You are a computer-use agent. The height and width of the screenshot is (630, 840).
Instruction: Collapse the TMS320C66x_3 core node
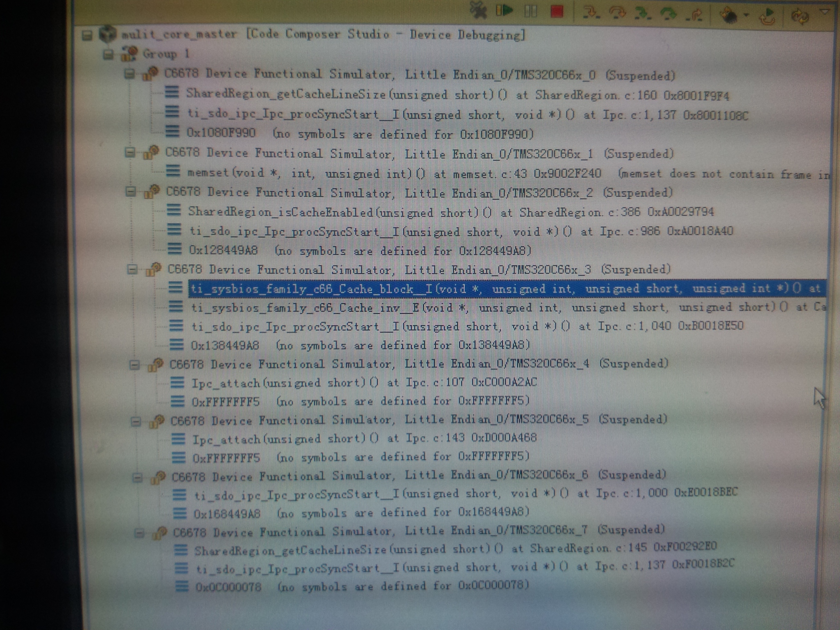point(132,269)
